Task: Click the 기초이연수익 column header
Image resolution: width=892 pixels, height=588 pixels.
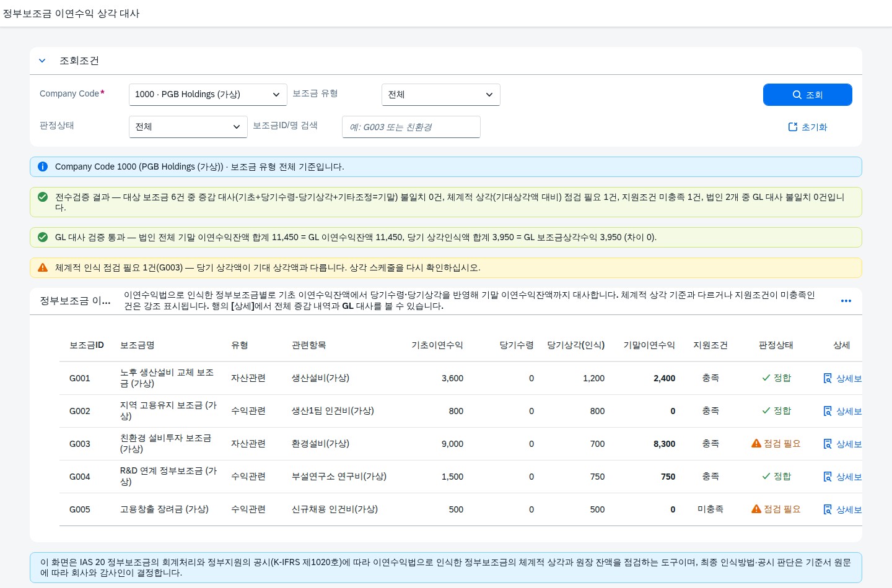Action: click(x=437, y=345)
